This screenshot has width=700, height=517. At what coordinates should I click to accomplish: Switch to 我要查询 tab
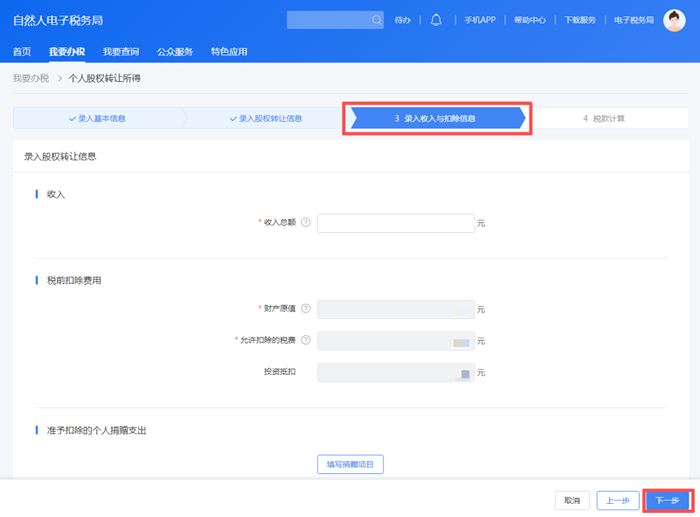[x=121, y=51]
